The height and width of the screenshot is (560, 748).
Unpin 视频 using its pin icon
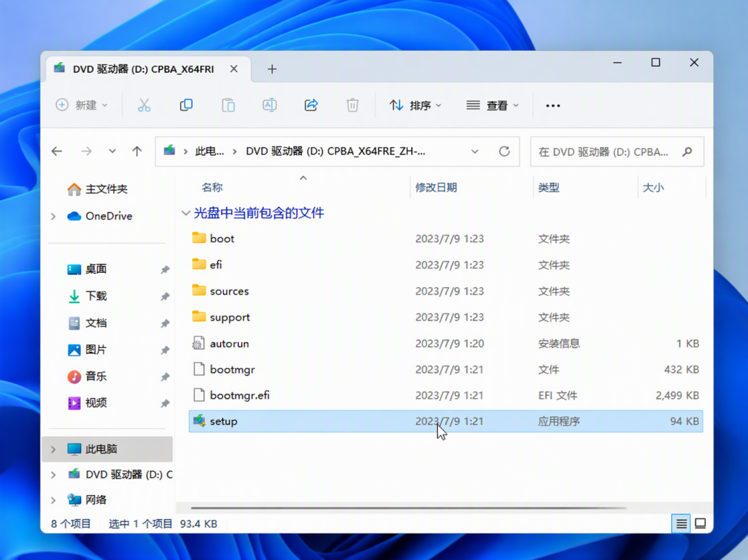tap(165, 404)
